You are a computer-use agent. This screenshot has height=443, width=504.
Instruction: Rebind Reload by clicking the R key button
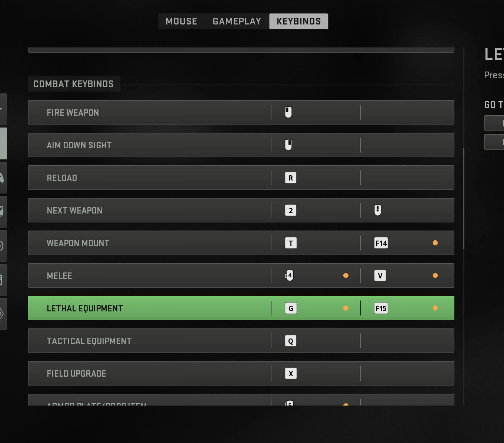coord(291,178)
